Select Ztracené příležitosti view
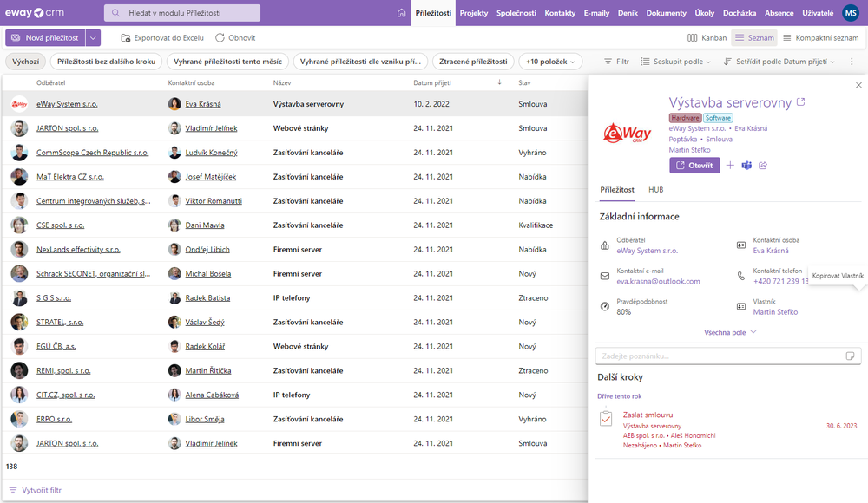This screenshot has height=503, width=868. point(473,62)
